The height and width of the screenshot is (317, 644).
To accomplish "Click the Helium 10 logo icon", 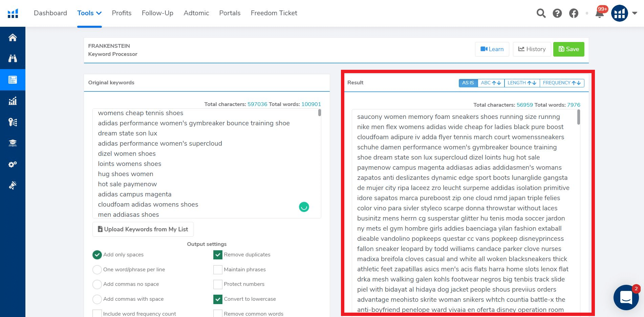I will click(x=13, y=13).
